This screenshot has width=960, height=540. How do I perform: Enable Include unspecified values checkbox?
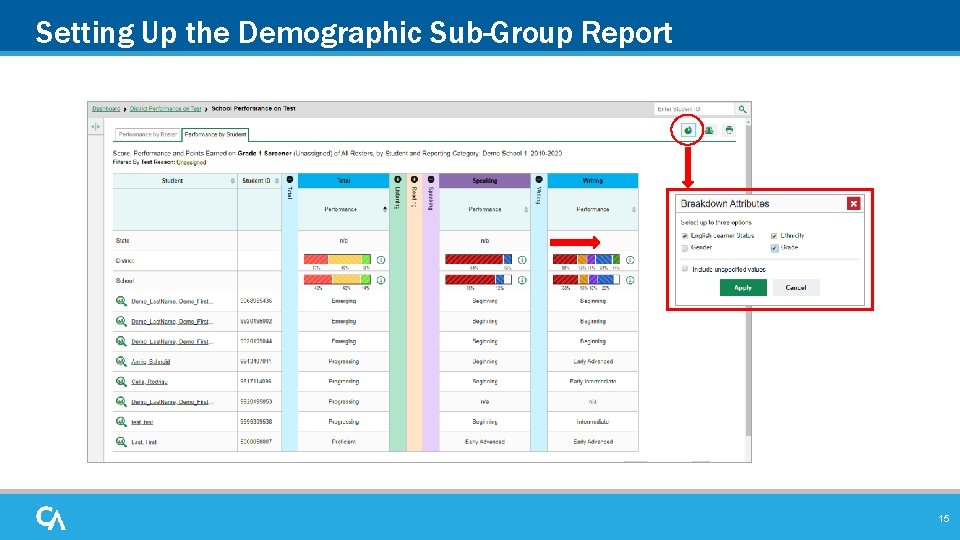684,269
